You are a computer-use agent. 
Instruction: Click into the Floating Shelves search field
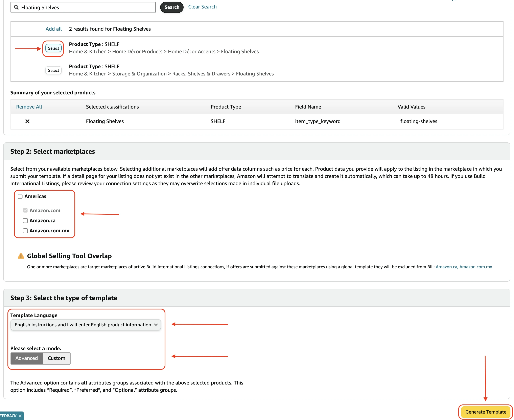(87, 7)
